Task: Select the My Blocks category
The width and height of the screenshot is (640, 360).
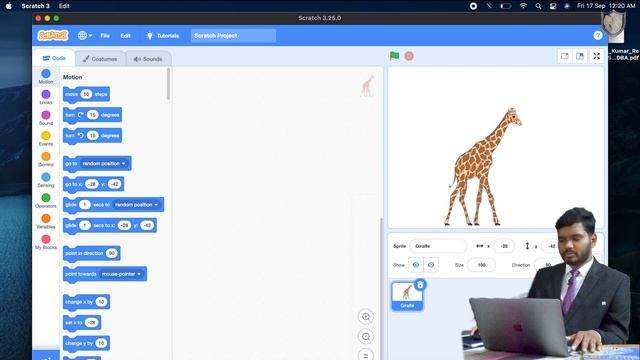Action: click(46, 242)
